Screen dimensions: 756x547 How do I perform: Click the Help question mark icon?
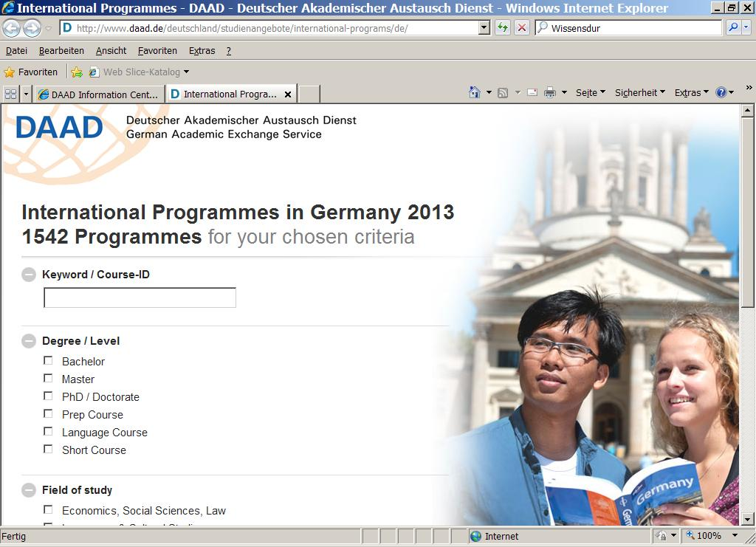click(x=721, y=92)
